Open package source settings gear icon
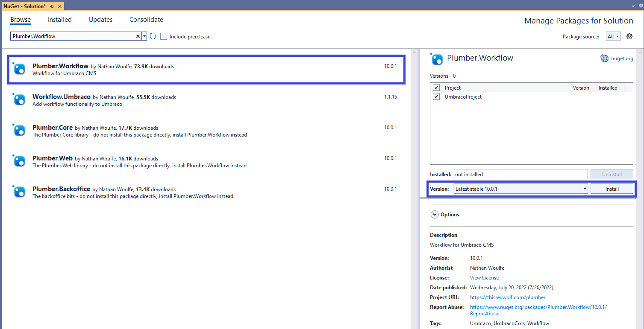Image resolution: width=644 pixels, height=329 pixels. coord(629,36)
